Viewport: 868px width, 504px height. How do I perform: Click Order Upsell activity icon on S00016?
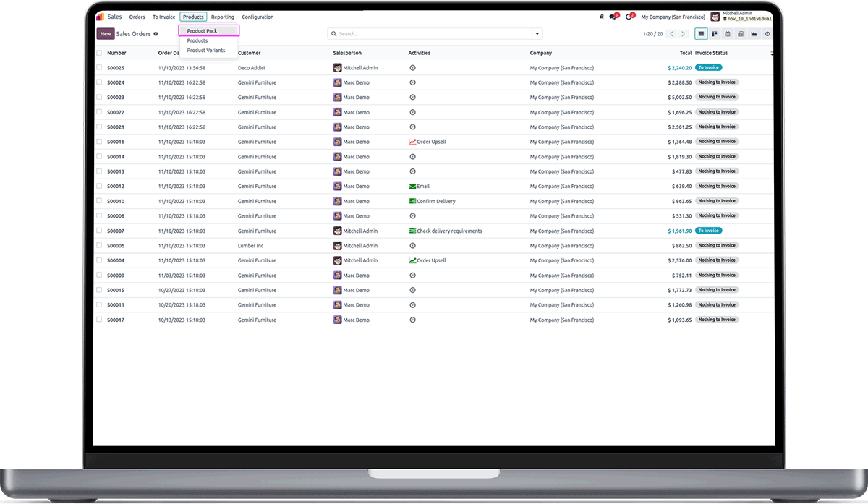coord(412,142)
